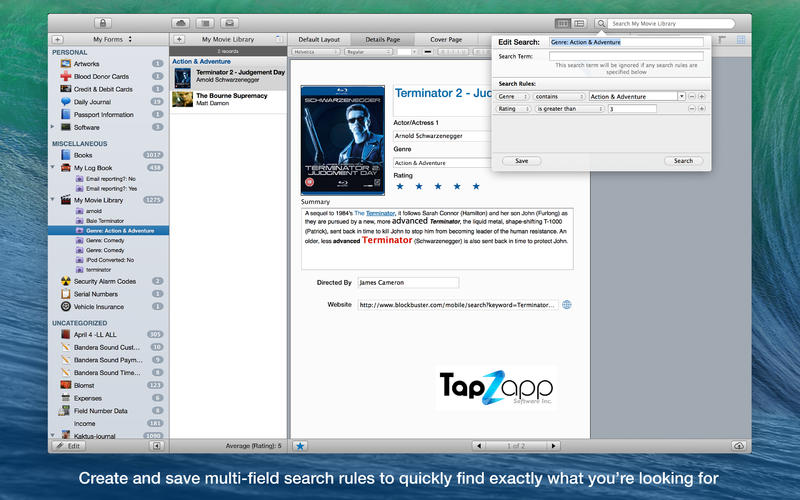Open the 'contains' condition dropdown

click(x=559, y=96)
